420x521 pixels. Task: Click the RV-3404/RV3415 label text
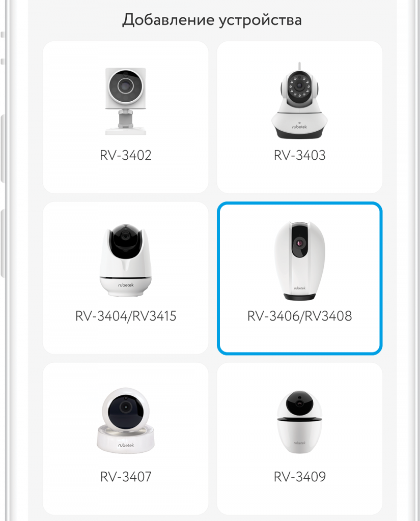[126, 316]
